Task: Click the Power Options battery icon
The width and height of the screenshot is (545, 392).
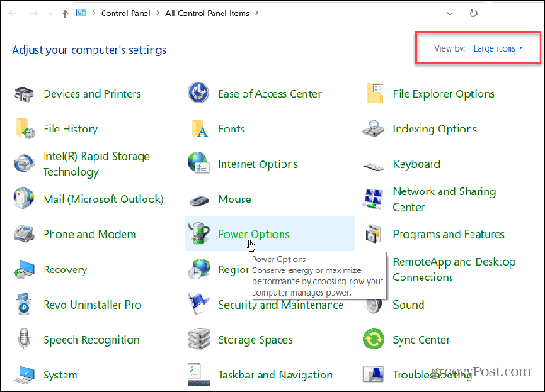Action: click(199, 233)
